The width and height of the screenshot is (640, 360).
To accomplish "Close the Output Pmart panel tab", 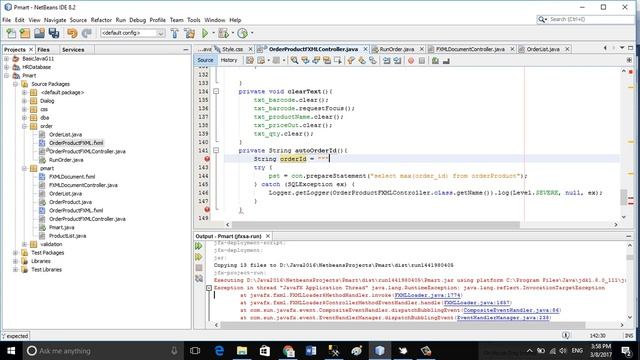I will pos(268,236).
